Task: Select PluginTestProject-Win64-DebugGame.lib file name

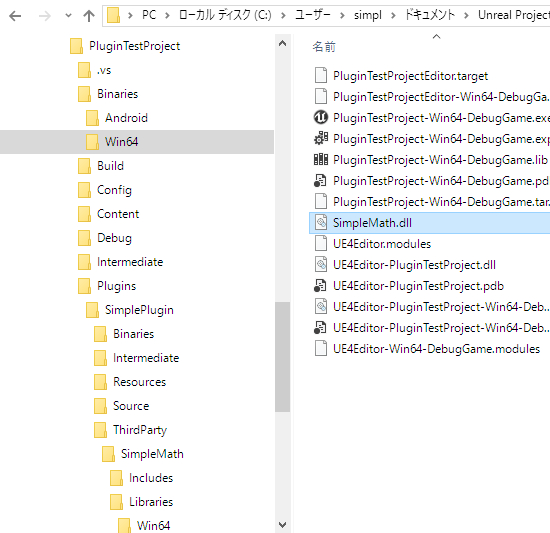Action: (x=440, y=160)
